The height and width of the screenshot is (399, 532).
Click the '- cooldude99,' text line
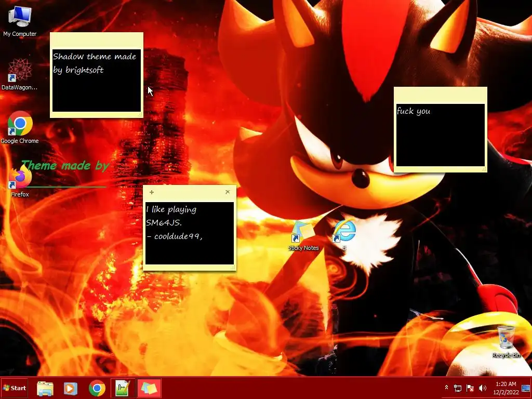click(175, 236)
